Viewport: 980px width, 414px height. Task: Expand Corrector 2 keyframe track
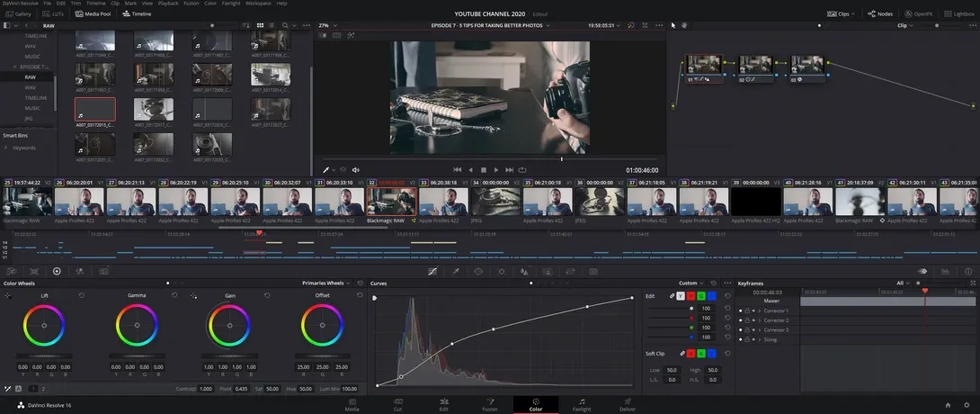[760, 320]
